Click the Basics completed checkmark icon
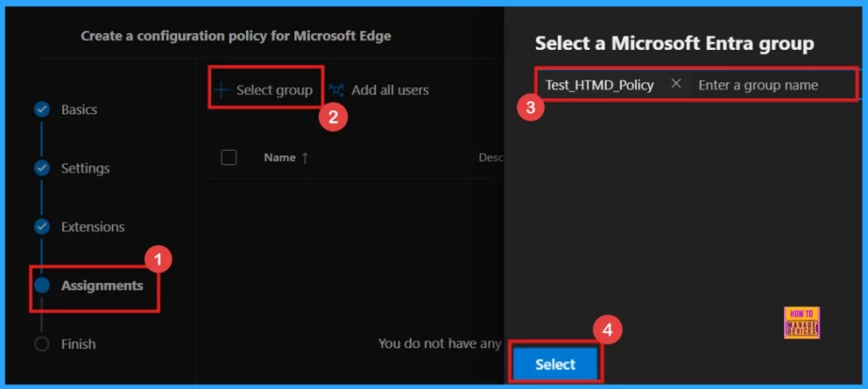 (42, 109)
